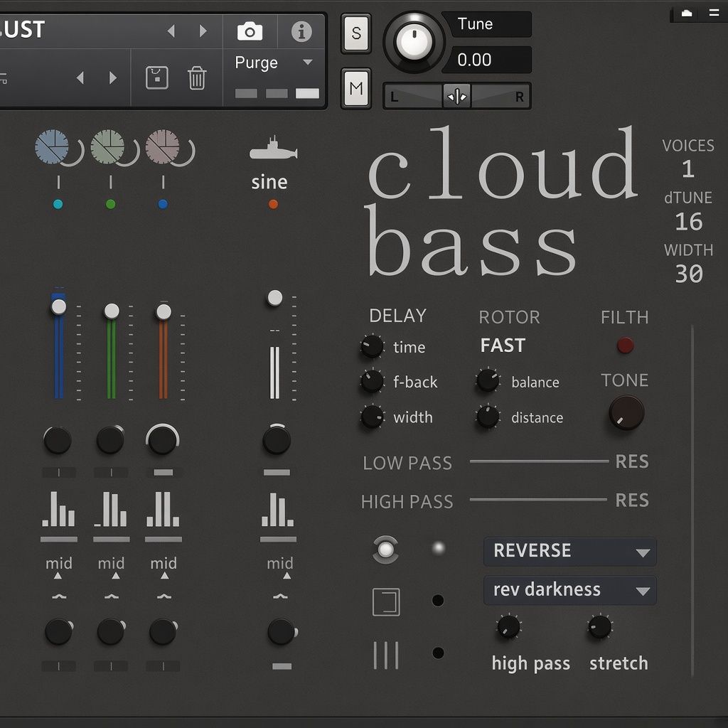Viewport: 728px width, 728px height.
Task: Toggle the blue dot under the third layer
Action: (x=163, y=204)
